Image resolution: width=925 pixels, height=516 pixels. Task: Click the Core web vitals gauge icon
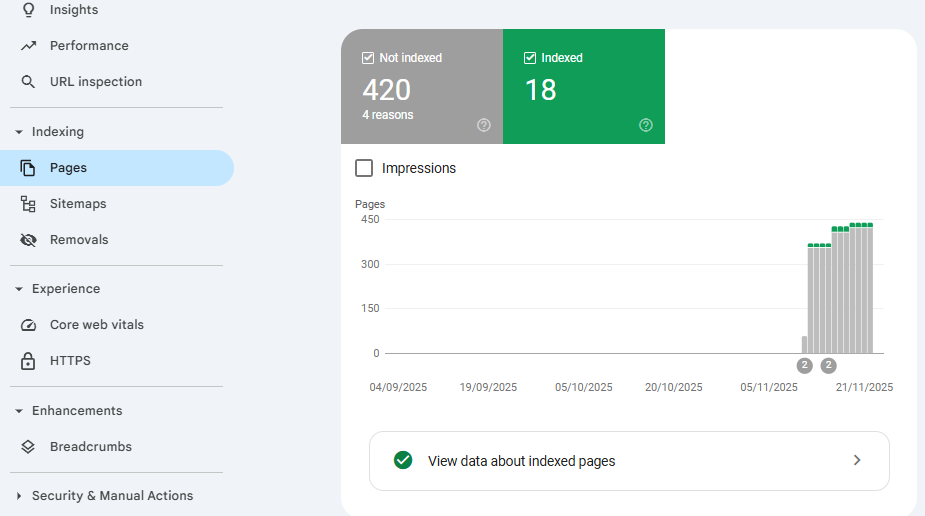28,325
